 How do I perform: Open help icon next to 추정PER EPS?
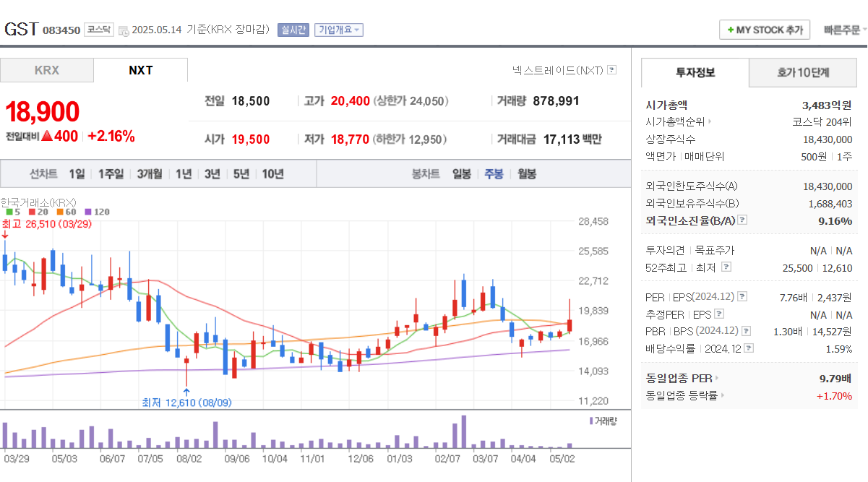click(718, 314)
